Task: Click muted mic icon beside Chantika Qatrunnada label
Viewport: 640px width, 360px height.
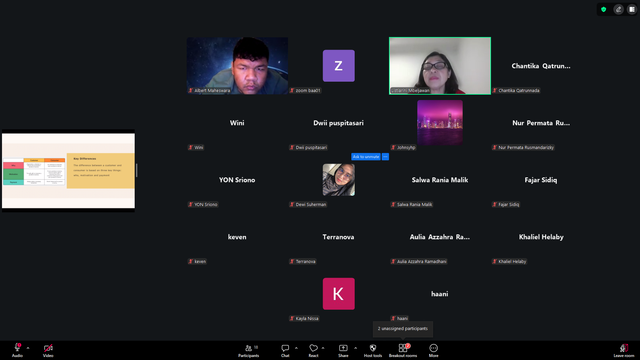Action: [495, 91]
